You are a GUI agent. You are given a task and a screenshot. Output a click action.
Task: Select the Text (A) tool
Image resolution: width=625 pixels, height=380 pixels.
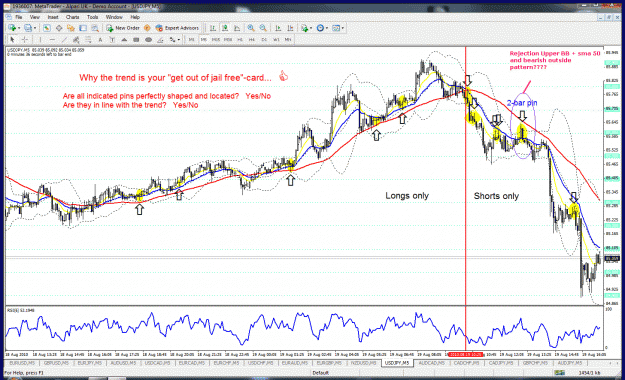pos(100,39)
